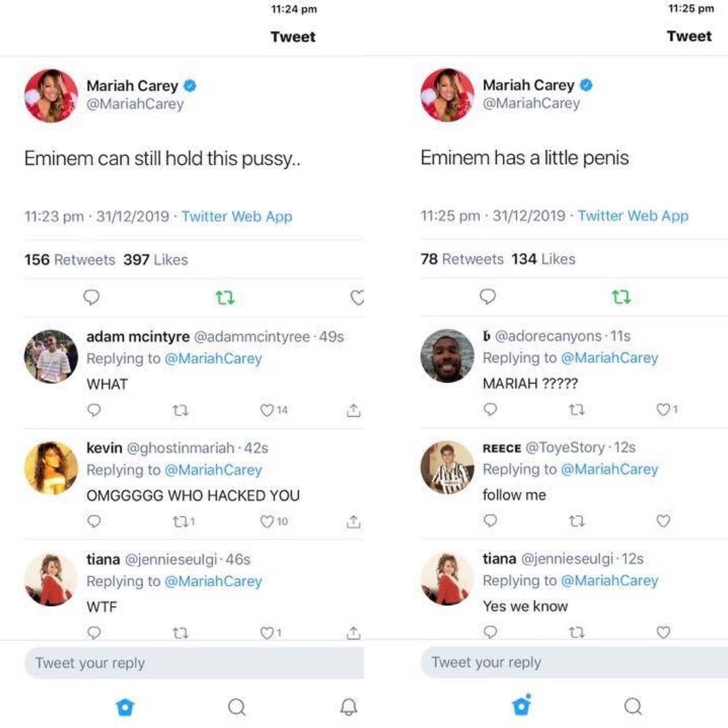Image resolution: width=728 pixels, height=728 pixels.
Task: Like REECE's "follow me" reply
Action: pyautogui.click(x=663, y=520)
